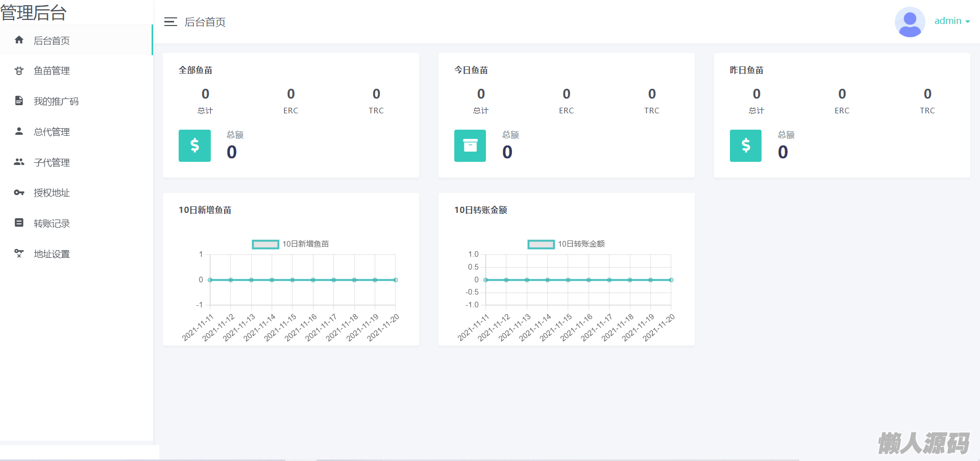Click the admin avatar image
Screen dimensions: 980x461
[x=910, y=22]
